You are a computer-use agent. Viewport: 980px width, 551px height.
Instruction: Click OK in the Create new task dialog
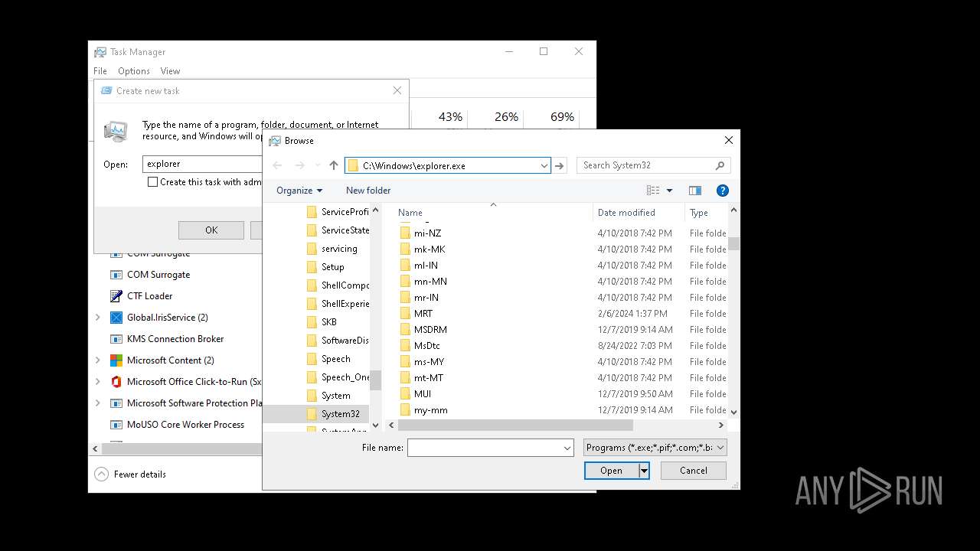pos(211,230)
